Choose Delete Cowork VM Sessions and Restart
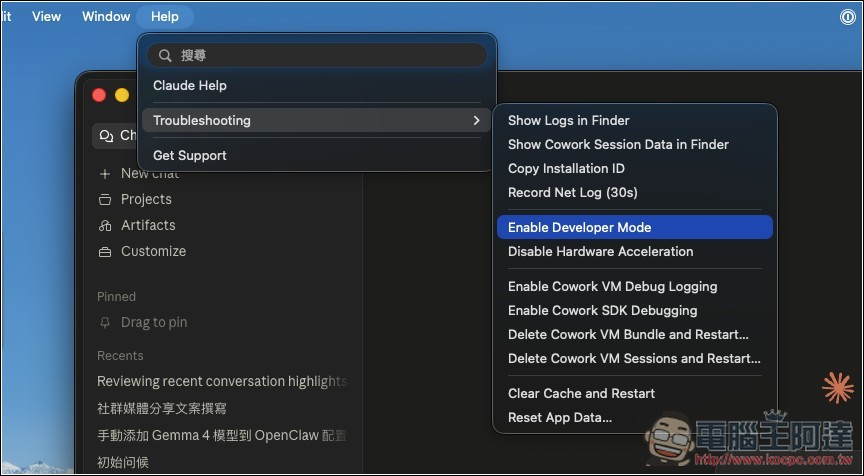 click(x=634, y=358)
